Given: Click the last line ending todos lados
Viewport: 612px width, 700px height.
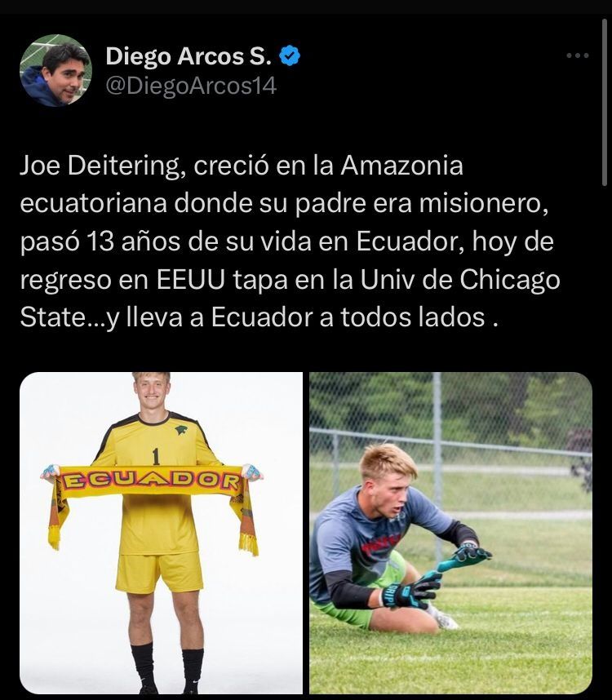Looking at the screenshot, I should tap(259, 317).
